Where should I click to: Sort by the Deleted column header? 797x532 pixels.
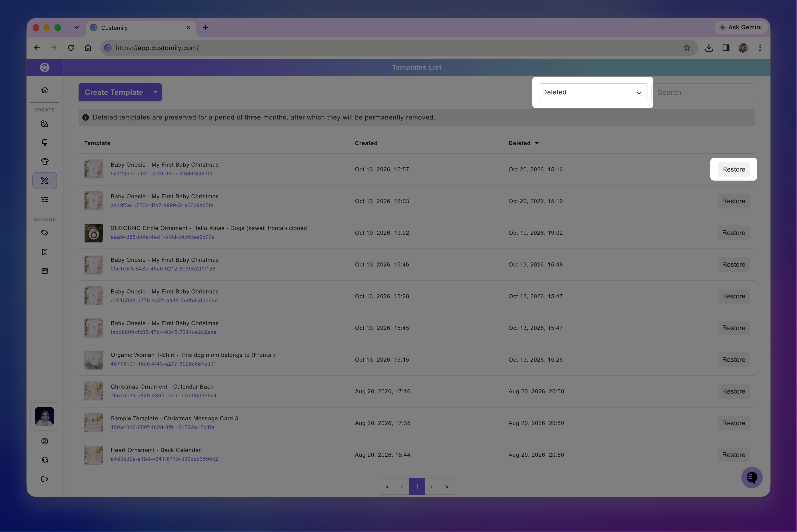pos(523,143)
